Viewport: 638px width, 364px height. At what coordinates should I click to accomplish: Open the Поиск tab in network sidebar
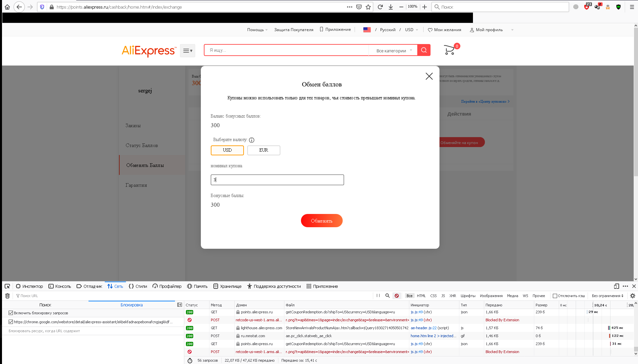point(45,305)
